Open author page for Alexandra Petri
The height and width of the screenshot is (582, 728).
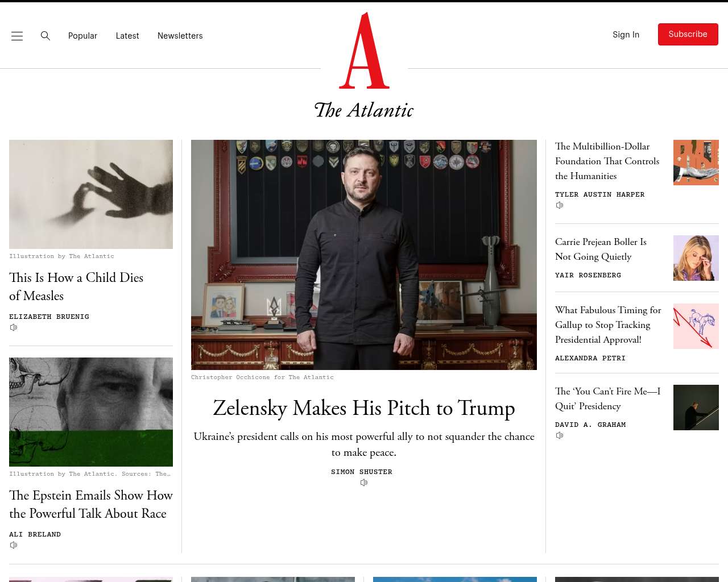pos(590,358)
